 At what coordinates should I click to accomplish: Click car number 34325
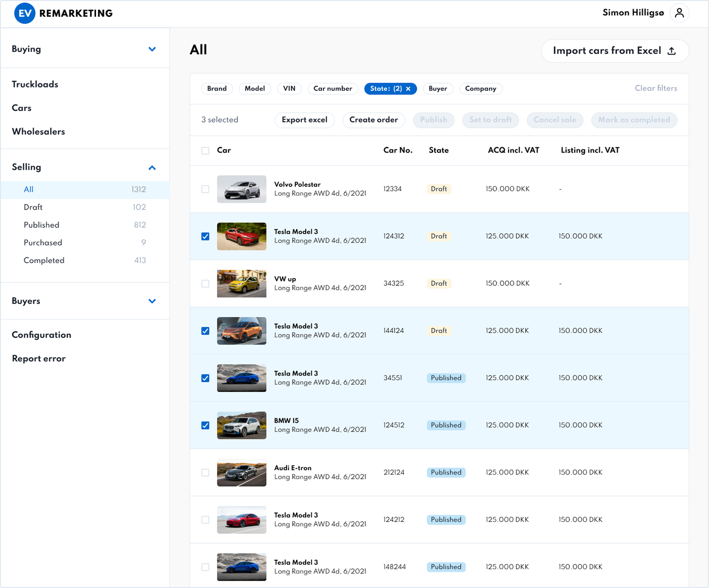coord(394,284)
